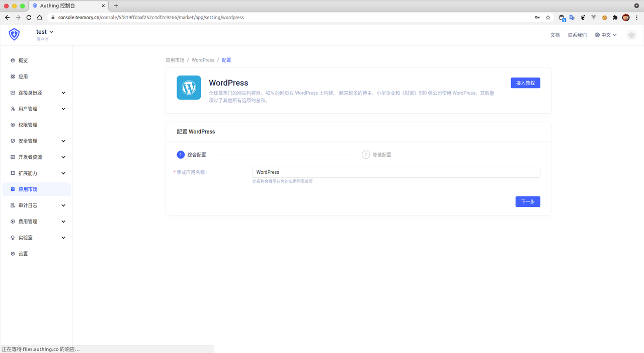Click WordPress in the breadcrumb

point(203,60)
